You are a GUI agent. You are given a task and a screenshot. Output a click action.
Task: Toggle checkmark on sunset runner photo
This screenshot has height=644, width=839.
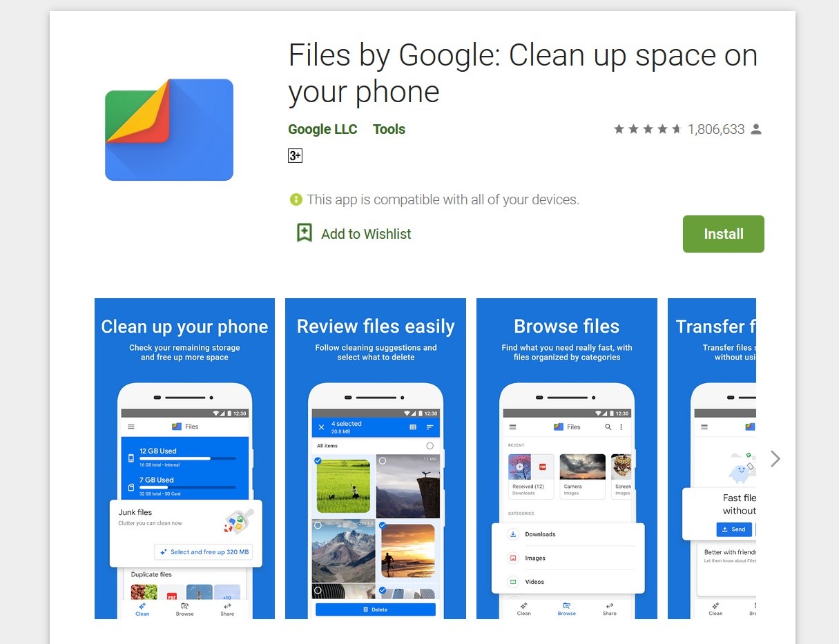coord(383,525)
